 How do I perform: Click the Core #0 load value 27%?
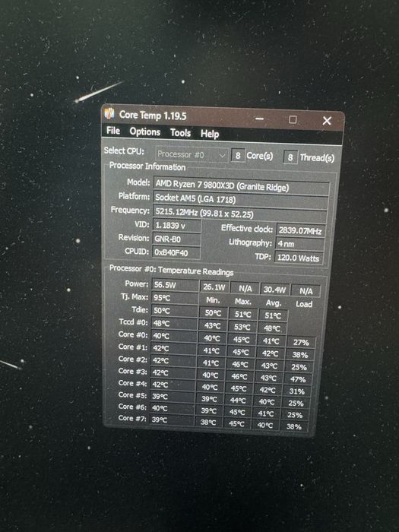(301, 342)
